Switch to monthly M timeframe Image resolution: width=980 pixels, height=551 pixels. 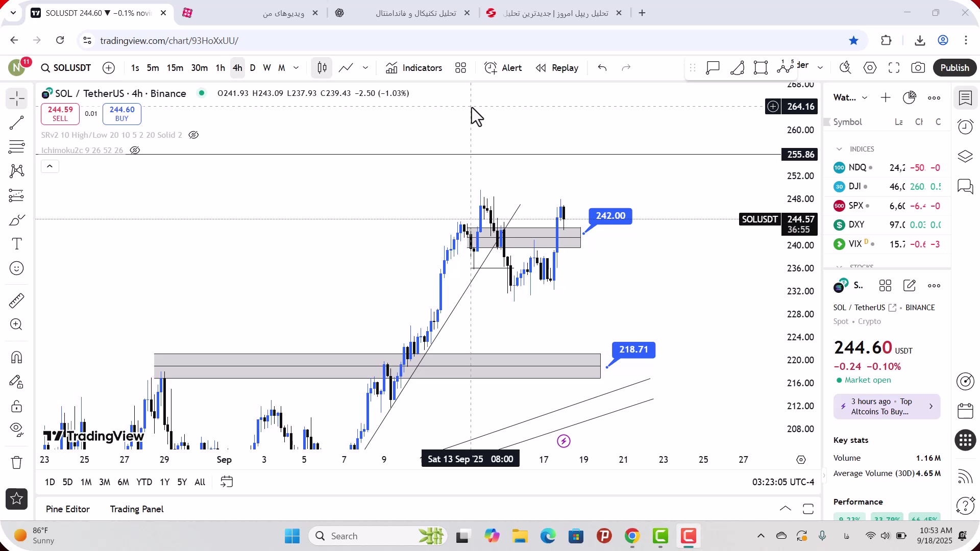(x=281, y=68)
